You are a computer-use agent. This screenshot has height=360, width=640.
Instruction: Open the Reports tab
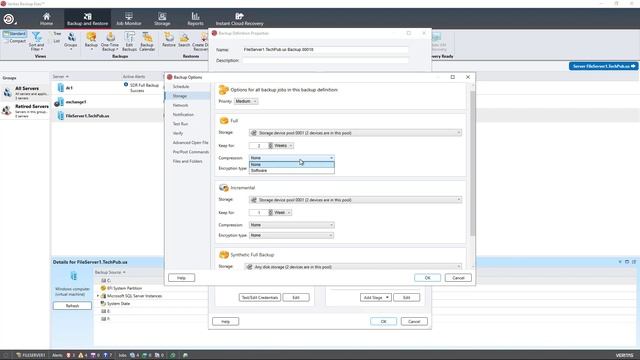[195, 19]
